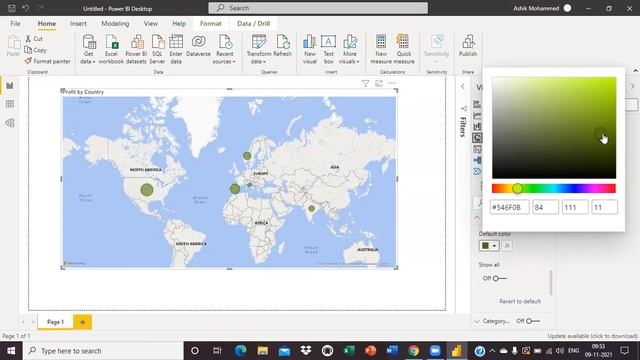
Task: Open Google Chrome from taskbar
Action: pos(413,351)
